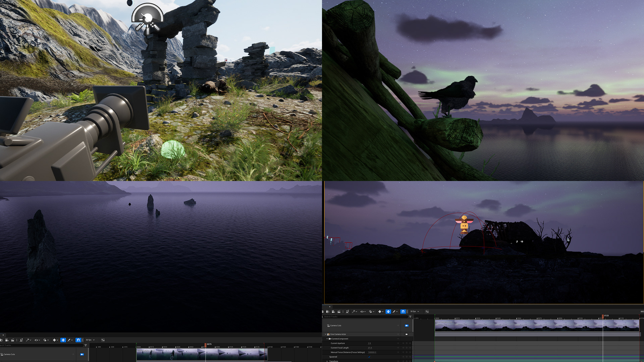Click the playhead marker at frame 0123
The image size is (644, 362).
point(603,316)
